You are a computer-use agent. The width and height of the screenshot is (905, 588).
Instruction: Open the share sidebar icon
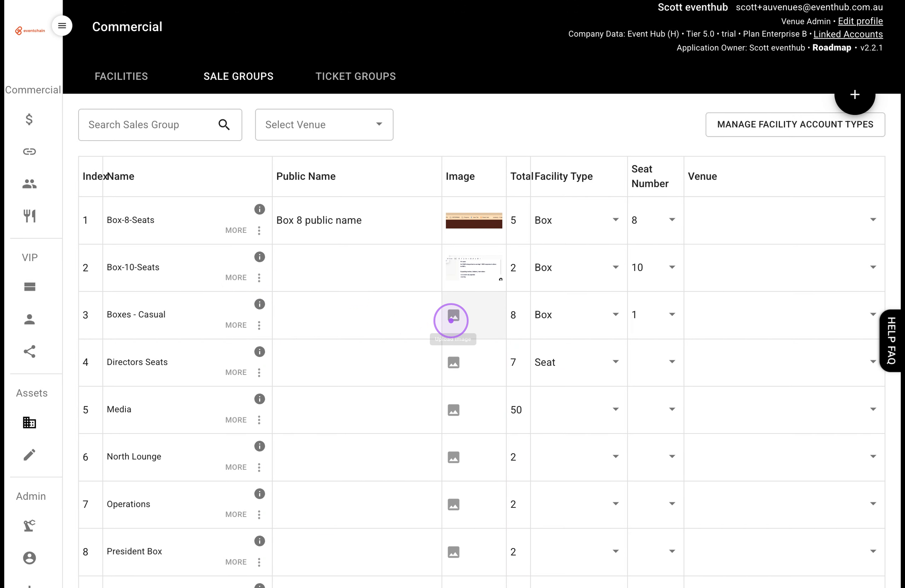pyautogui.click(x=29, y=352)
